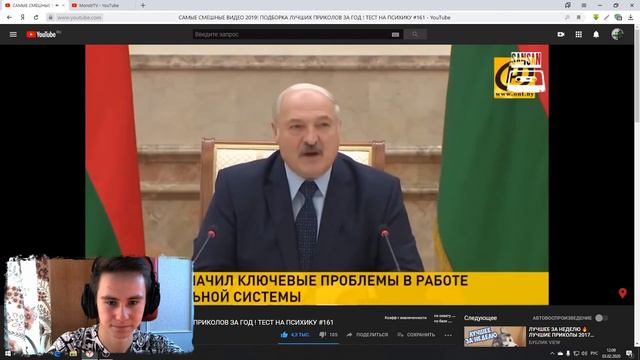Mute the first tab via speaker icon
The image size is (640, 360).
(x=56, y=5)
